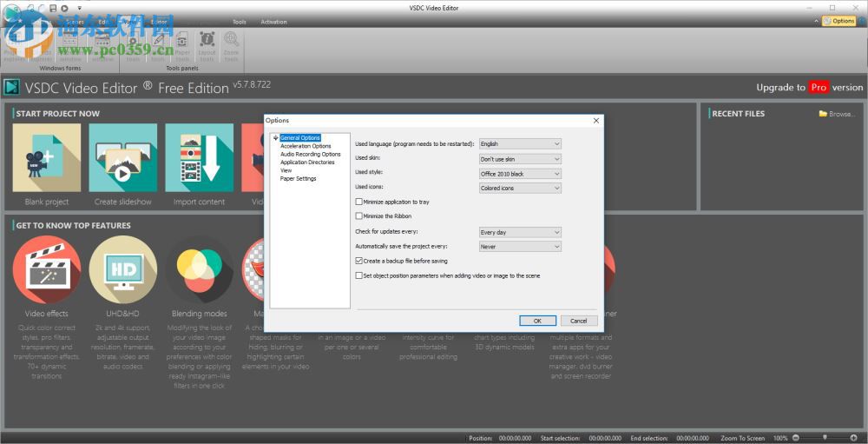
Task: Open the Activation ribbon tab
Action: point(273,22)
